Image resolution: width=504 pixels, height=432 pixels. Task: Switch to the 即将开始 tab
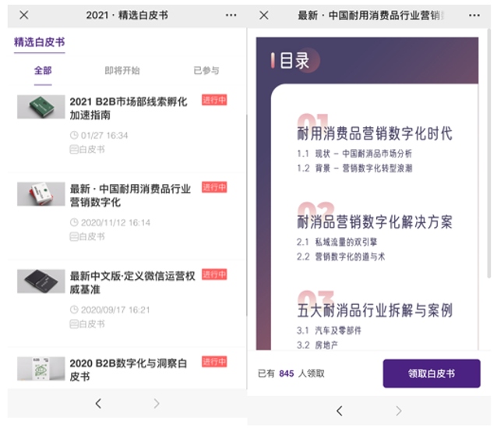122,71
